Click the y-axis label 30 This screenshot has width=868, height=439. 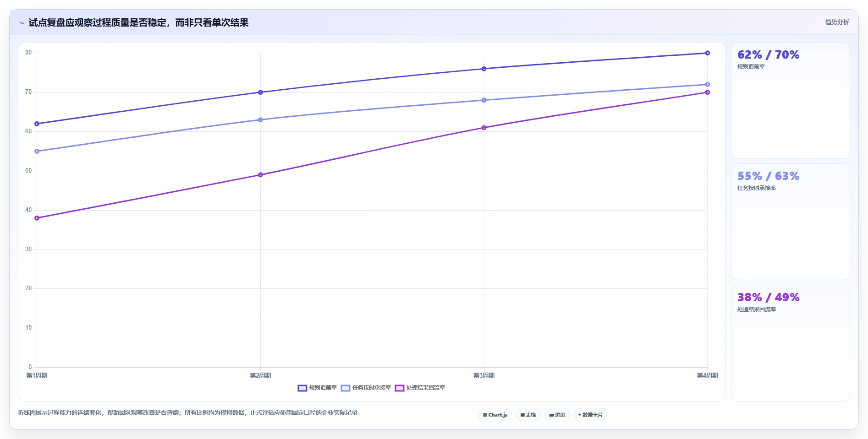point(28,249)
